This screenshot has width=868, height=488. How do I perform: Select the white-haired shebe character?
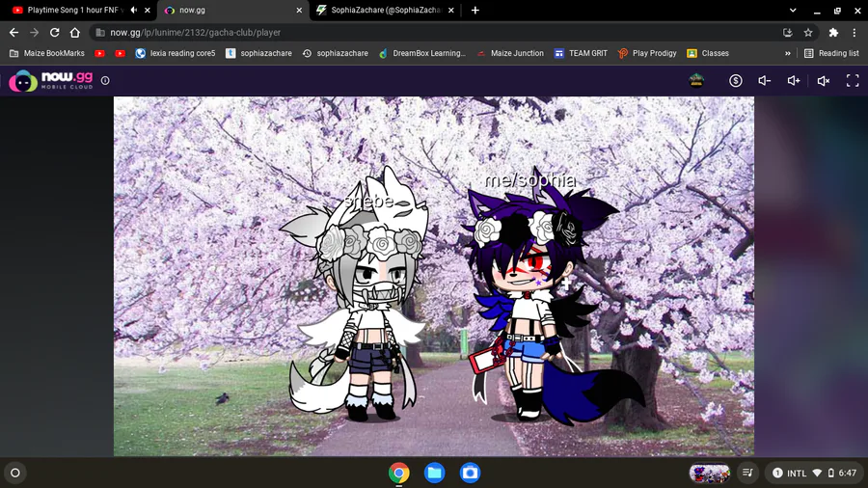coord(357,296)
